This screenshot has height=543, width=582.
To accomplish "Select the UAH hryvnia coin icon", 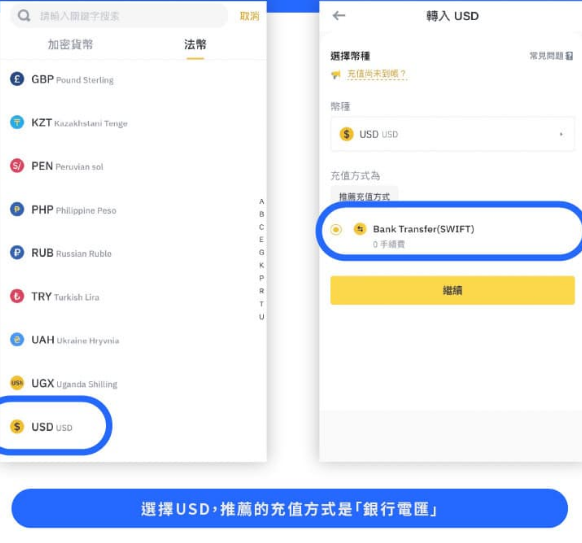I will (17, 339).
